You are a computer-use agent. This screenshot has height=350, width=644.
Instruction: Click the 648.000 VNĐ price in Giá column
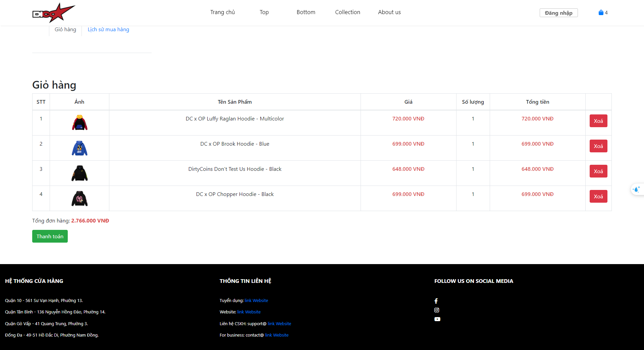pos(409,169)
